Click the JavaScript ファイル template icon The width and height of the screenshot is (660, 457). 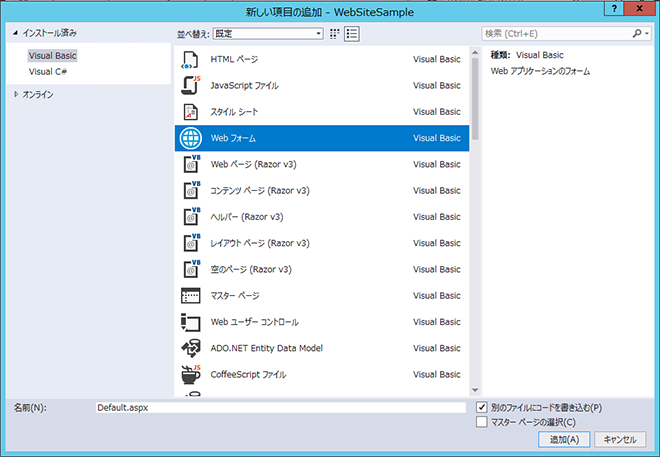click(x=191, y=85)
